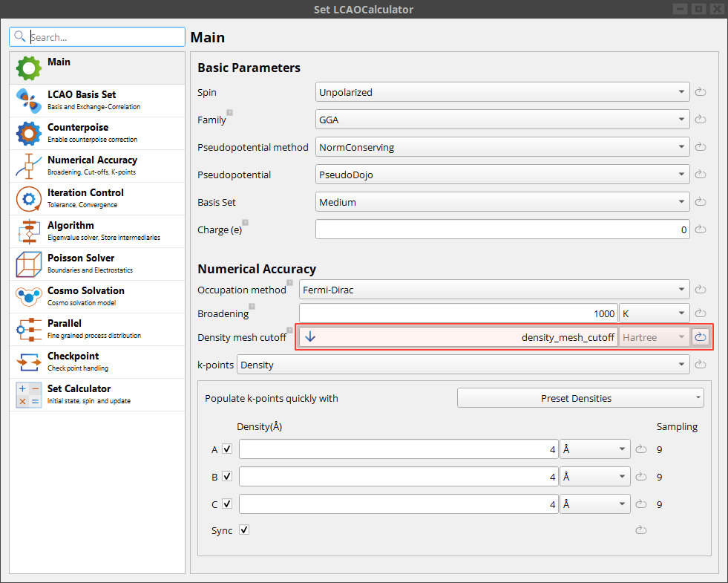Reset the Family parameter

click(700, 120)
